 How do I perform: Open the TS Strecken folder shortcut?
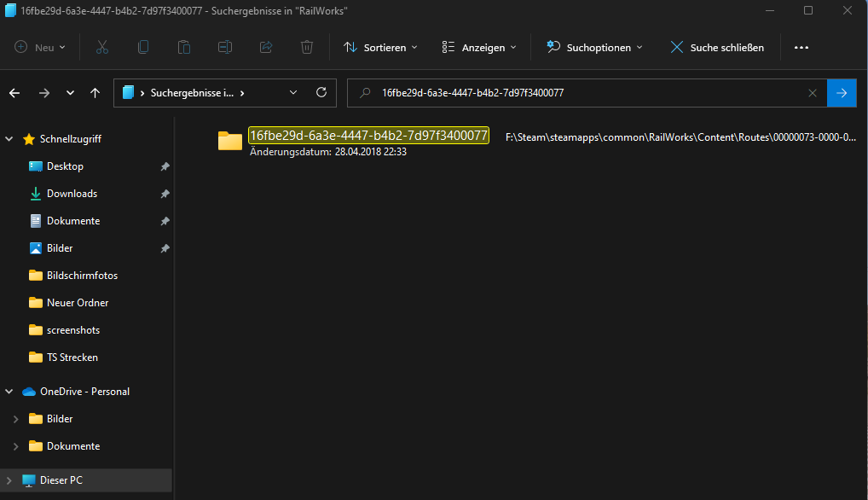[72, 358]
